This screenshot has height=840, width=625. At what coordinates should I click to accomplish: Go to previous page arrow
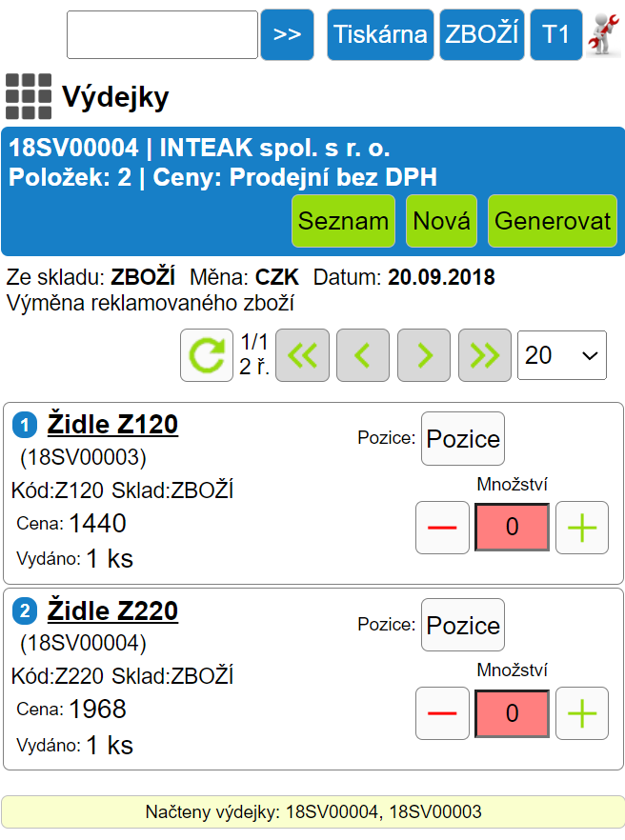[363, 355]
